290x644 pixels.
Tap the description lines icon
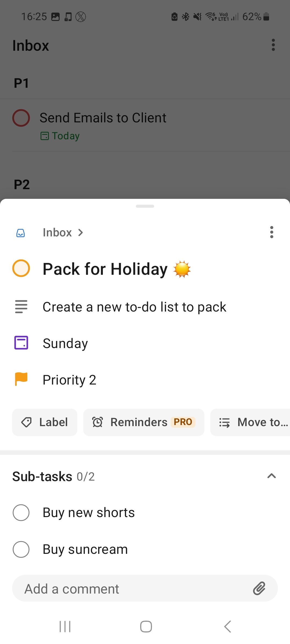(21, 306)
